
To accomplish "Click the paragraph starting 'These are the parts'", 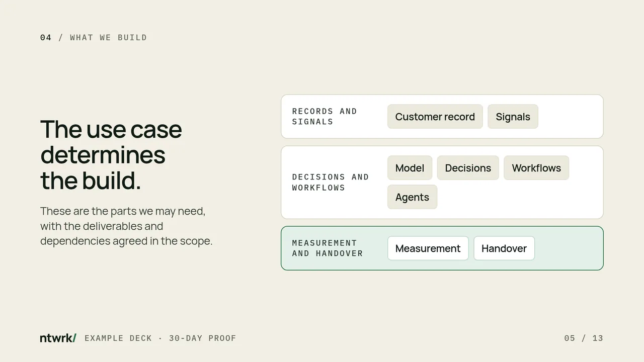I will (x=126, y=226).
